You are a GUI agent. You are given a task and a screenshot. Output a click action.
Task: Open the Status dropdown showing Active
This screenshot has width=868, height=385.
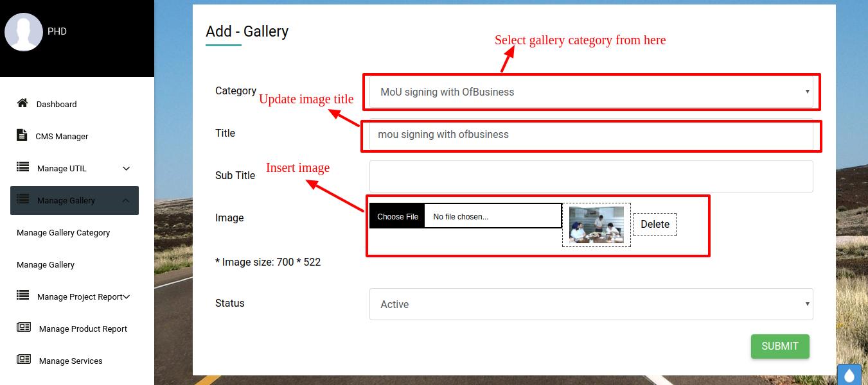coord(590,304)
